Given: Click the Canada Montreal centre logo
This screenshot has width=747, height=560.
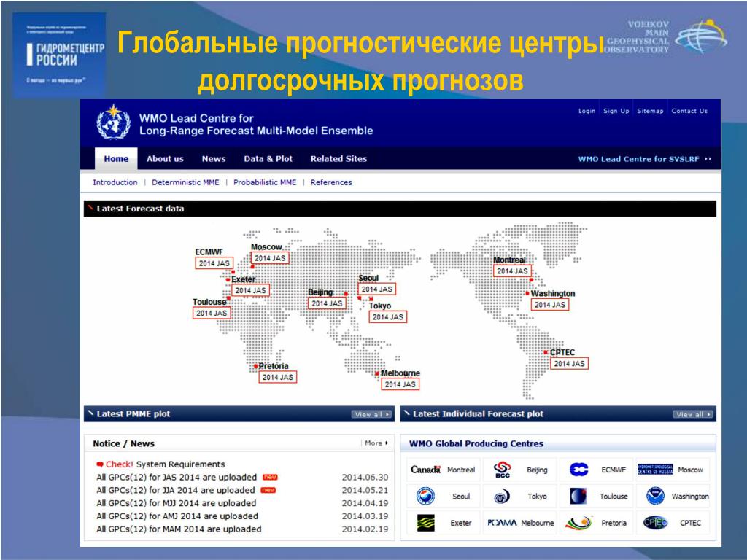Looking at the screenshot, I should tap(425, 470).
